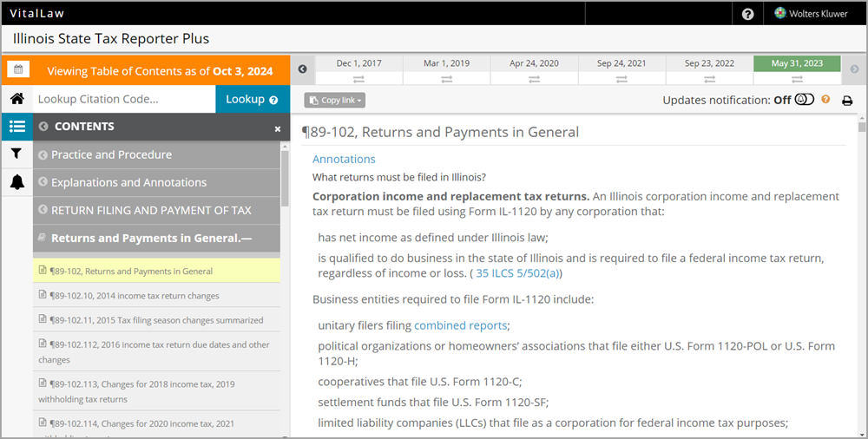The width and height of the screenshot is (868, 439).
Task: Open the contents list icon in sidebar
Action: 17,127
